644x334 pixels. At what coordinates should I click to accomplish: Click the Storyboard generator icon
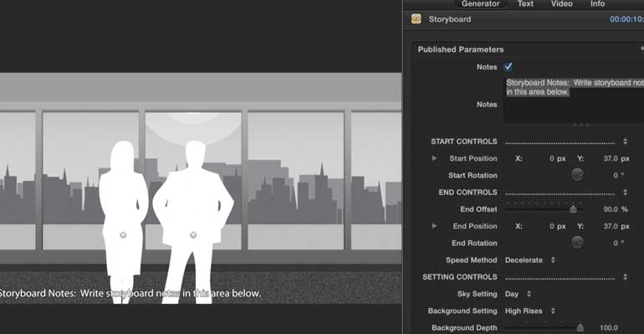416,19
